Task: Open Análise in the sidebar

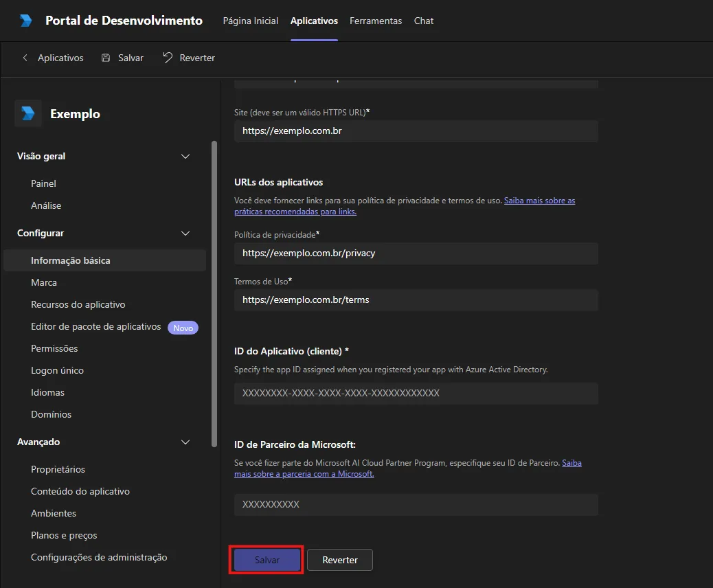Action: [x=46, y=205]
